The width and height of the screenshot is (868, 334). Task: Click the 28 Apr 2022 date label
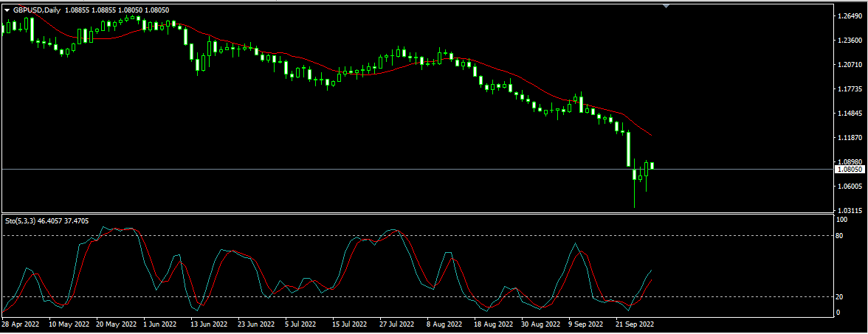tap(21, 324)
